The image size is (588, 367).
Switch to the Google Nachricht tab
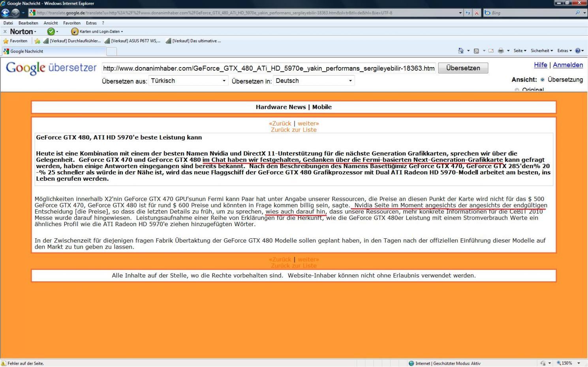coord(54,51)
